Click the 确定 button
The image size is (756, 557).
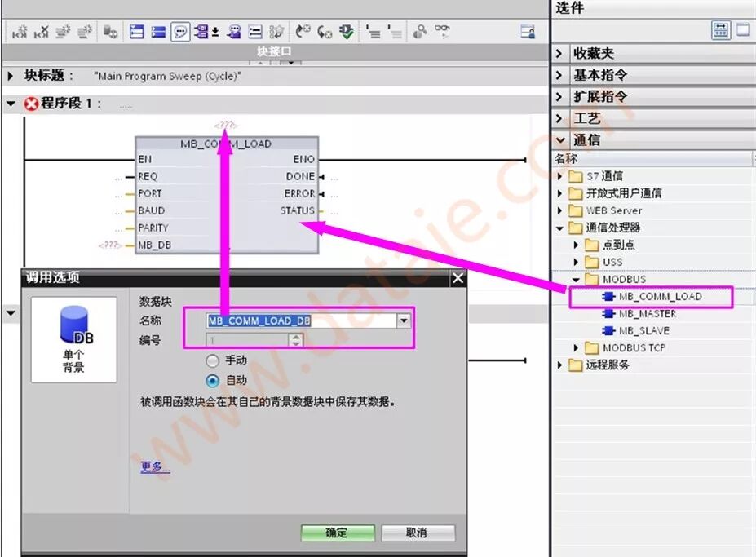point(337,533)
